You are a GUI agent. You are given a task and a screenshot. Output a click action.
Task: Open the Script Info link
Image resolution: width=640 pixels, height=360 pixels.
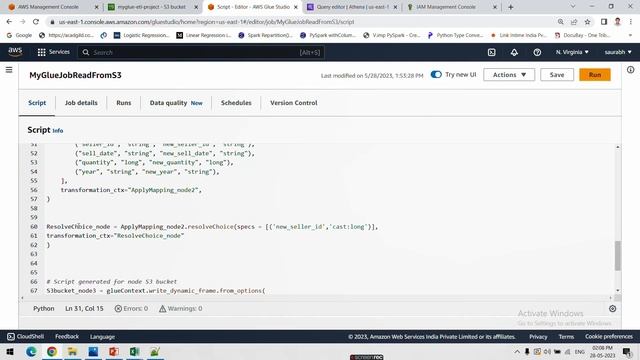click(58, 131)
